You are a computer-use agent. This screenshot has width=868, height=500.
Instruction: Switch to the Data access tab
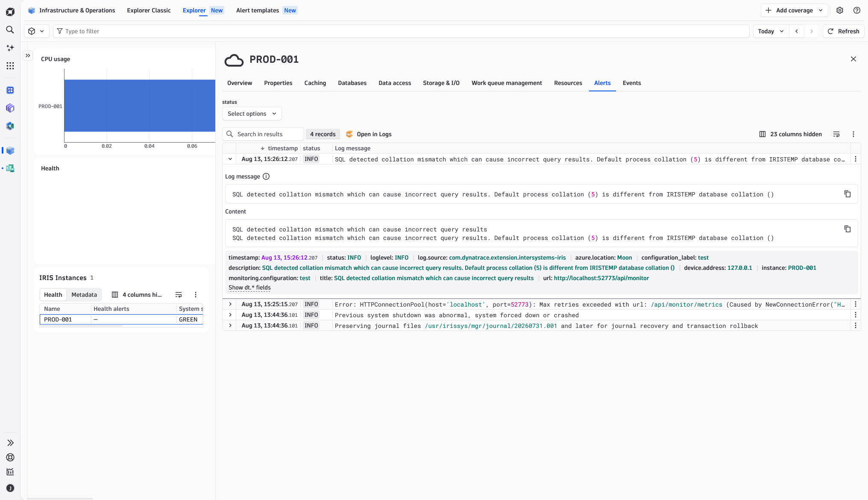(x=395, y=83)
